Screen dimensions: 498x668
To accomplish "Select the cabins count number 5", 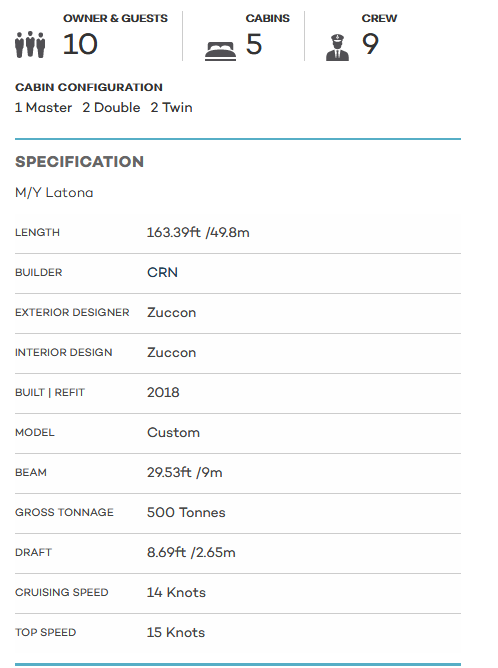I will point(254,44).
